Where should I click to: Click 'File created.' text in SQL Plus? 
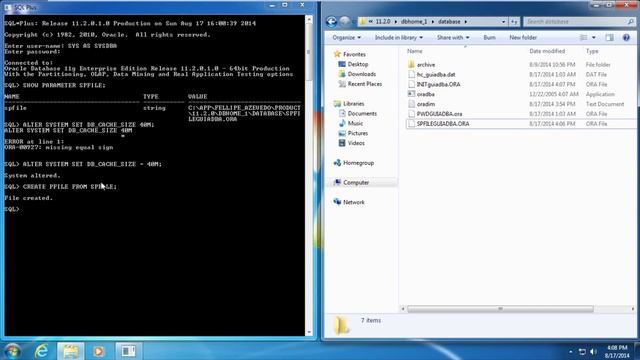coord(29,198)
